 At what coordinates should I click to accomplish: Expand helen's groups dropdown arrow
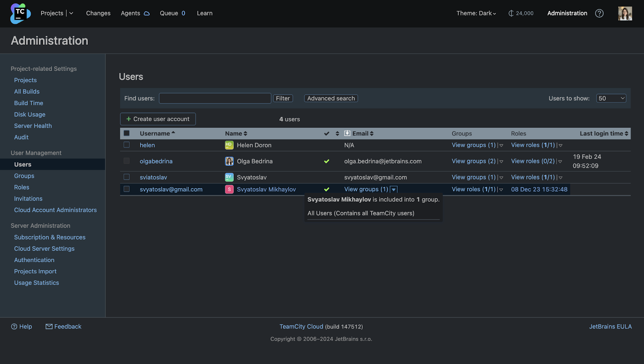pos(501,145)
